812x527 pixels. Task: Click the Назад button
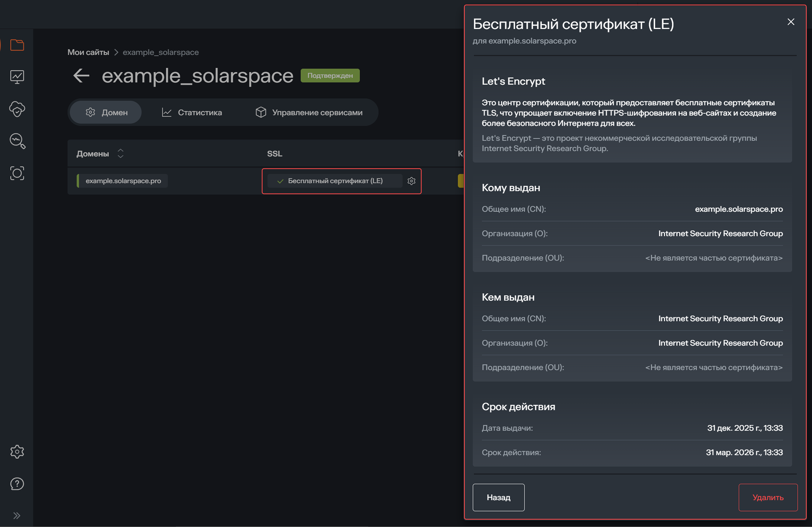click(x=498, y=497)
